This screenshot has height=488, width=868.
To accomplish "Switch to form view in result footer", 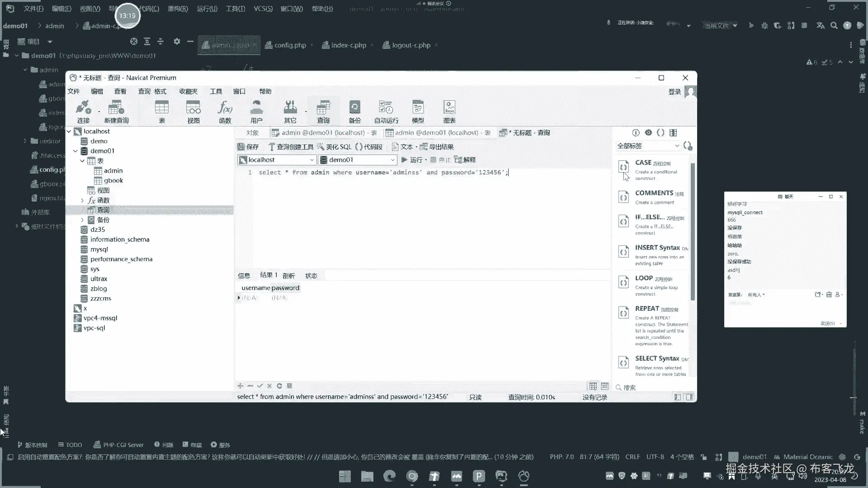I will pos(605,386).
